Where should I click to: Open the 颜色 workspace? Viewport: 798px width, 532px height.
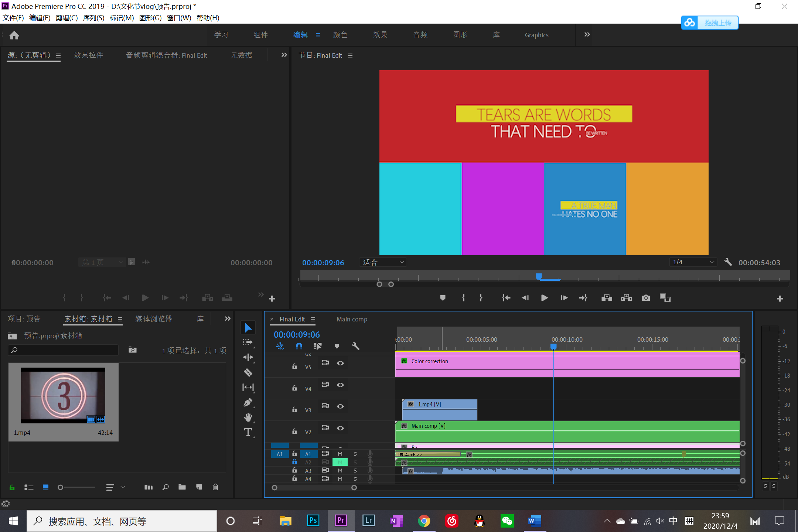pyautogui.click(x=340, y=35)
